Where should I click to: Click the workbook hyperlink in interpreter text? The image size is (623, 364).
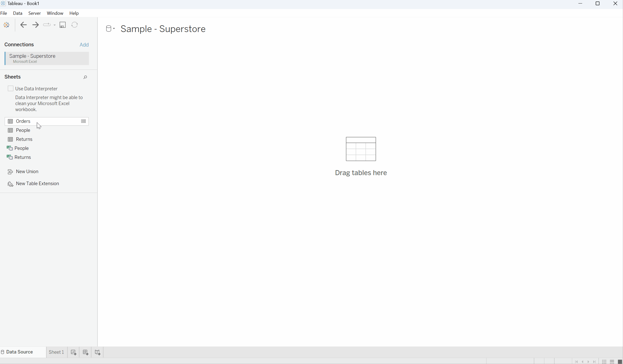pyautogui.click(x=25, y=109)
